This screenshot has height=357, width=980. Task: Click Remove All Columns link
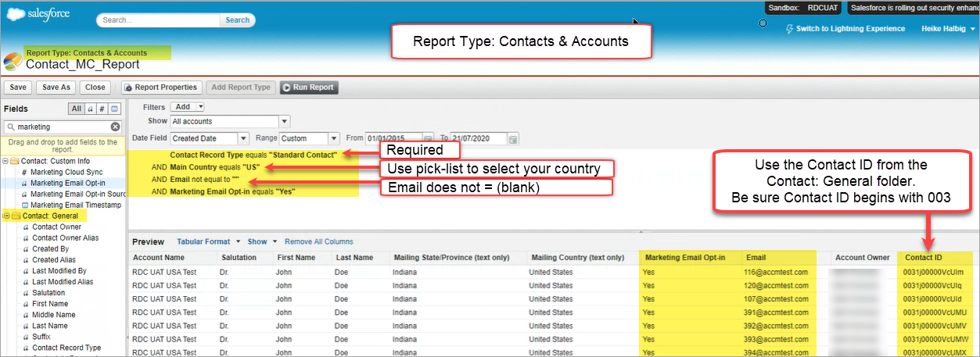pos(318,242)
